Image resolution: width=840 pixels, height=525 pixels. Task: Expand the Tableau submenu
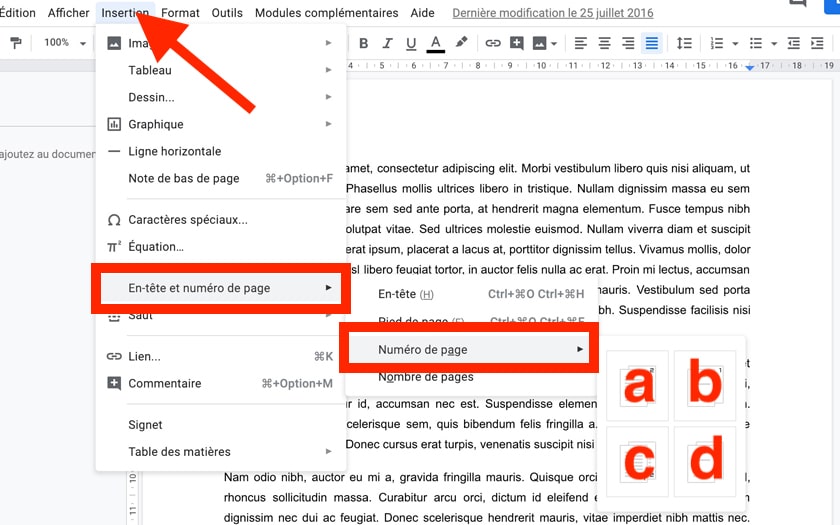[221, 70]
